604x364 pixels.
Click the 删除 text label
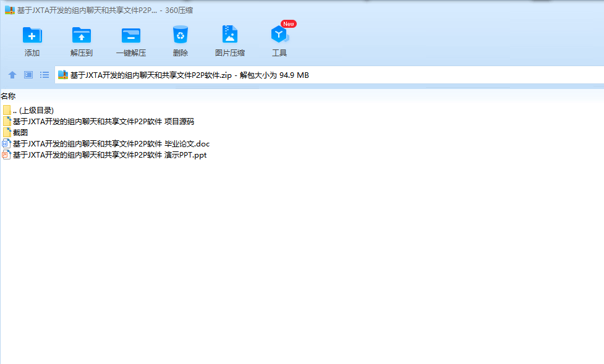pos(181,53)
